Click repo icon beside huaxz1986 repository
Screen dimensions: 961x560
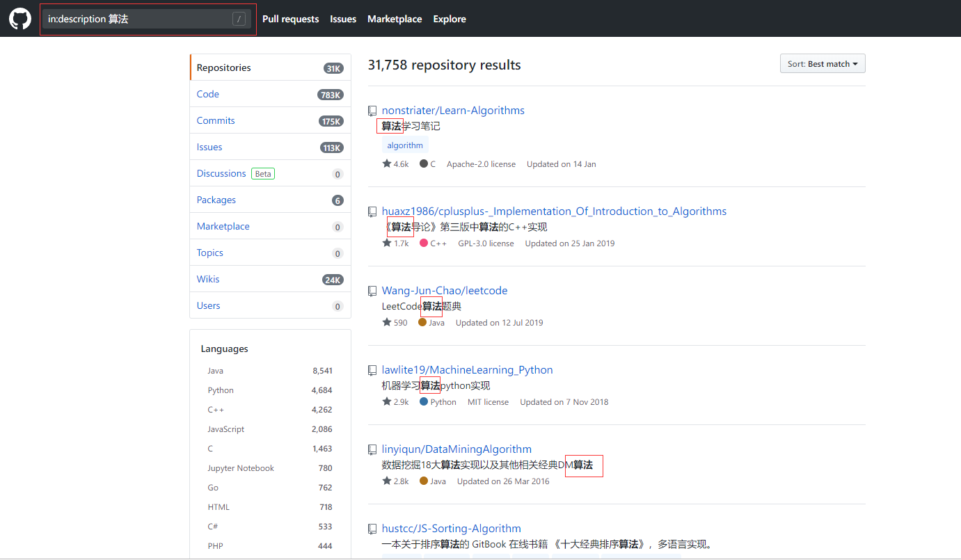[372, 211]
